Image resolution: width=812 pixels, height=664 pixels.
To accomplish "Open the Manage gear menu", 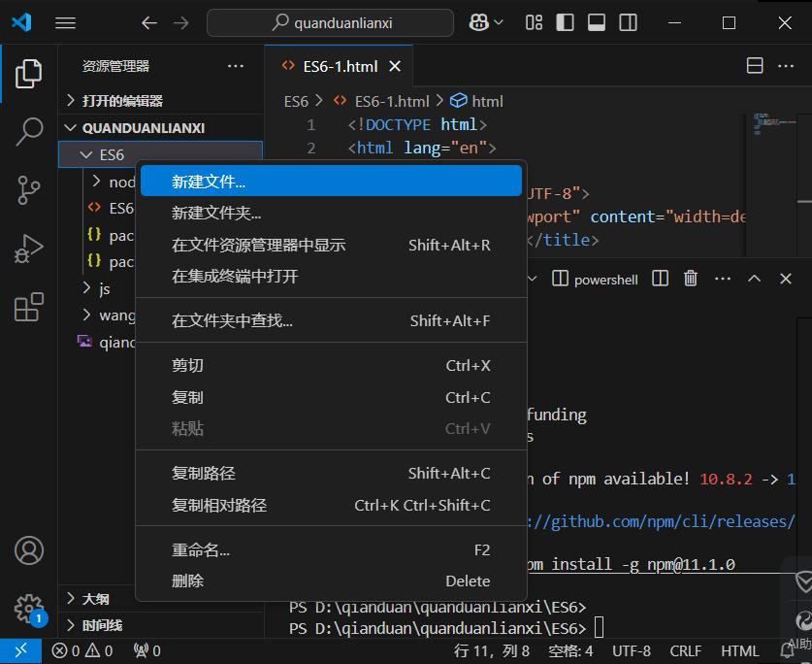I will coord(29,609).
